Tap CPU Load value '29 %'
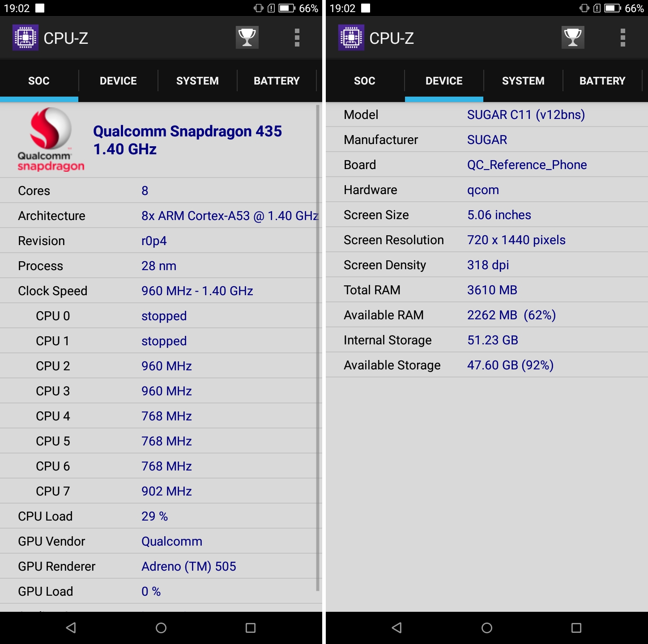Screen dimensions: 648x644 tap(155, 517)
